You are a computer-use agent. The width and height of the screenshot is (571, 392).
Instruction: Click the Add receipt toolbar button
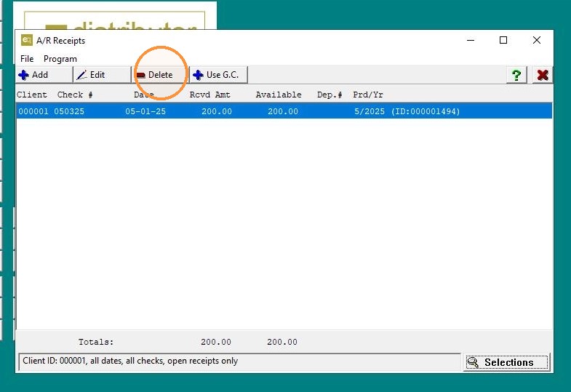[44, 75]
